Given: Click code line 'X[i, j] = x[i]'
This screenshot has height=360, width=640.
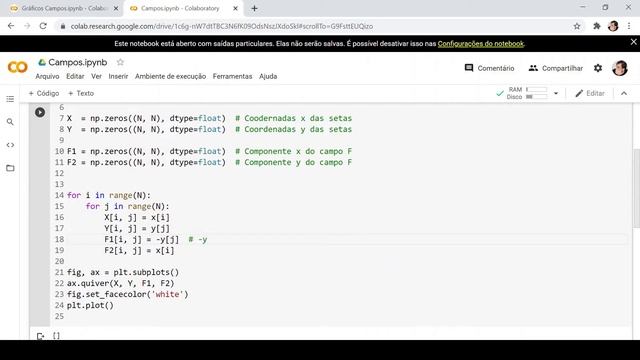Looking at the screenshot, I should (x=137, y=217).
